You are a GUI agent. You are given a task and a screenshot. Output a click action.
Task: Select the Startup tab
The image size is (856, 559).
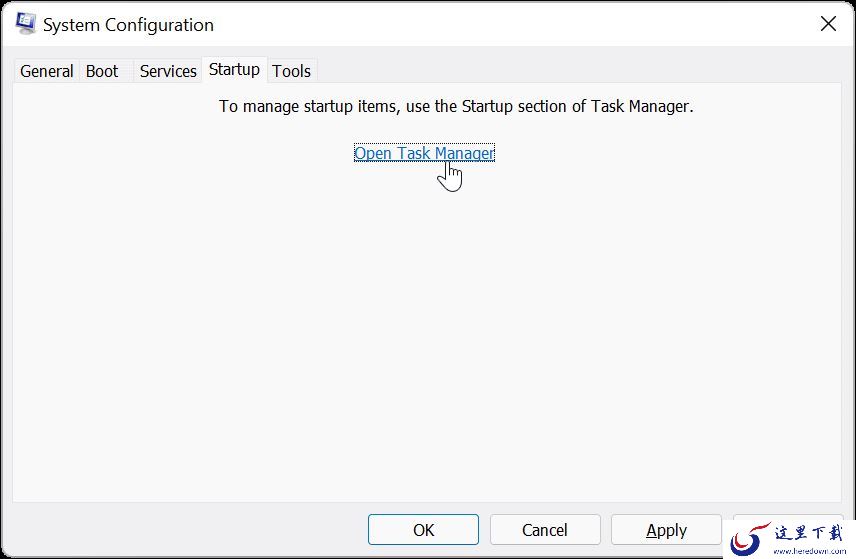234,70
